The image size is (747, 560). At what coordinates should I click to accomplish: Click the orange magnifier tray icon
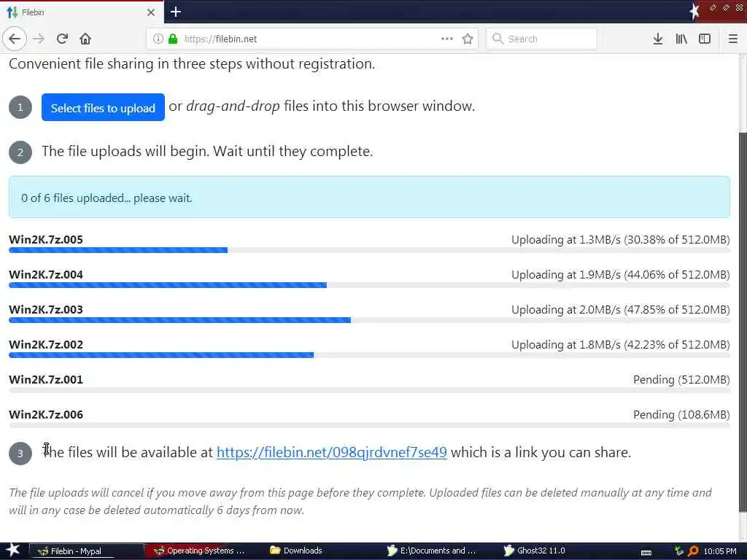[x=693, y=551]
